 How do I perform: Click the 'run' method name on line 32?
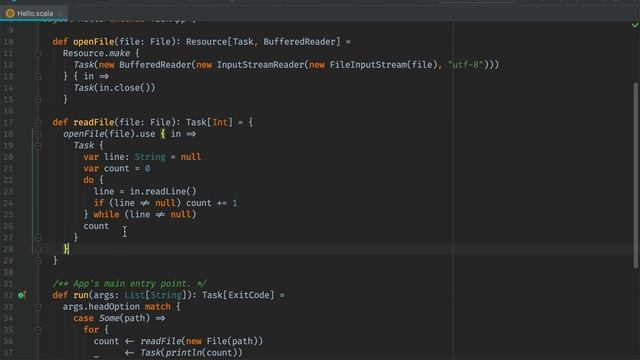[81, 295]
